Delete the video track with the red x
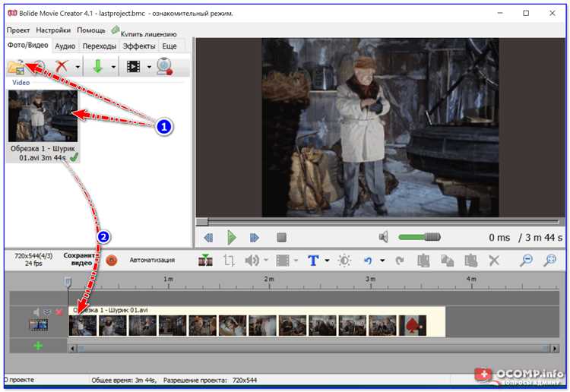Image resolution: width=570 pixels, height=392 pixels. pyautogui.click(x=59, y=311)
